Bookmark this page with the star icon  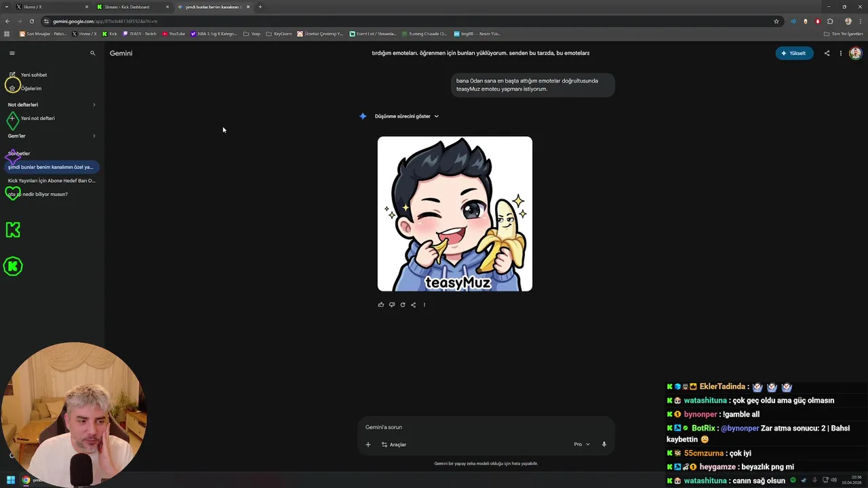point(776,21)
